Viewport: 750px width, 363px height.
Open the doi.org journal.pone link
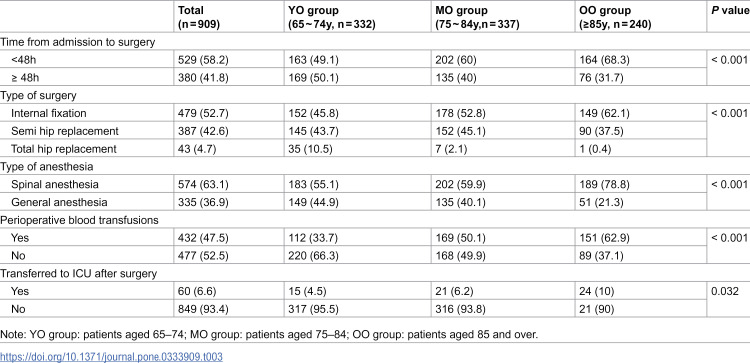111,357
